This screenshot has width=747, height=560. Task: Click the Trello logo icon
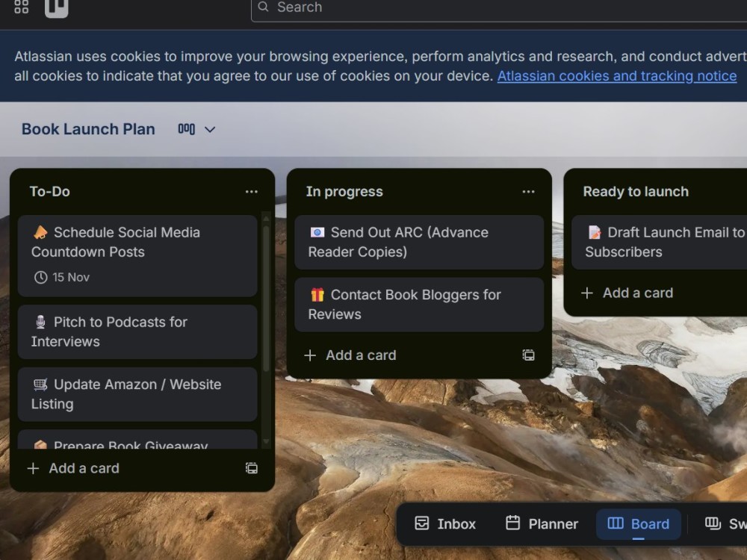(57, 8)
